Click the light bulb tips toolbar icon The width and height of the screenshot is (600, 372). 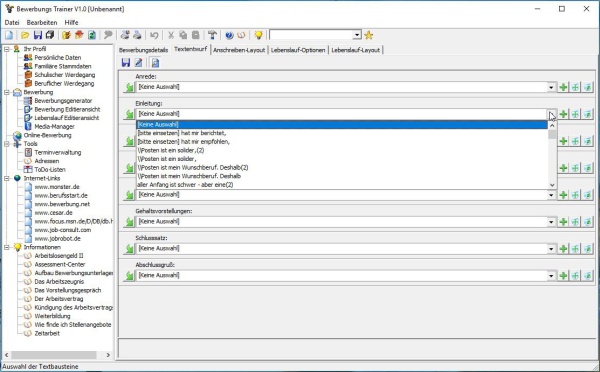pyautogui.click(x=258, y=35)
